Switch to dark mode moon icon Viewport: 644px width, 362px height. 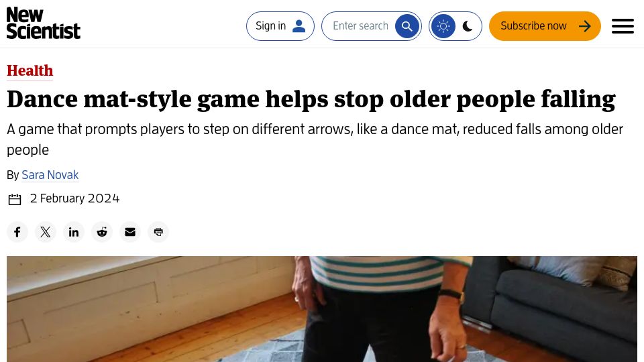[x=468, y=26]
